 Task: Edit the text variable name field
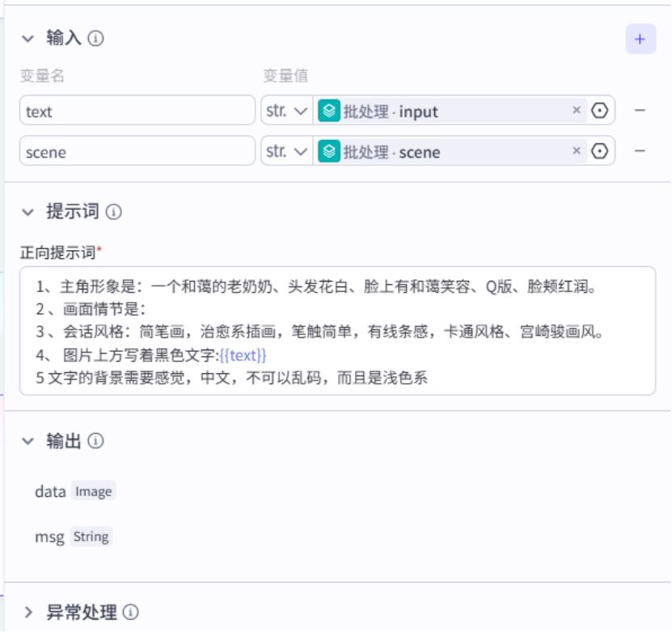pyautogui.click(x=137, y=111)
